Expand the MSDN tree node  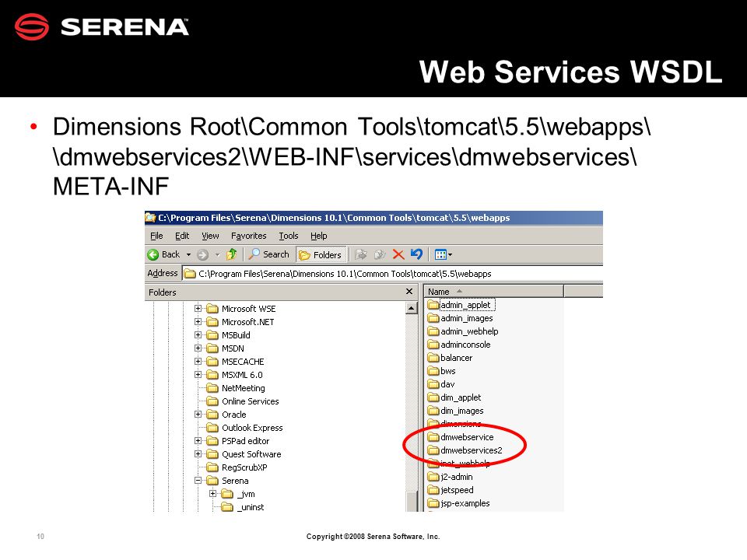[x=198, y=348]
